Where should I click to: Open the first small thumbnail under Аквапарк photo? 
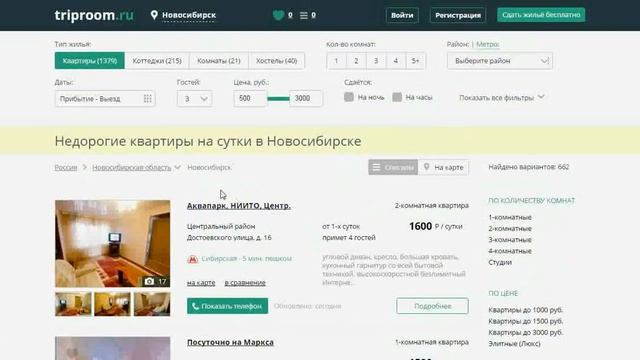coord(73,304)
